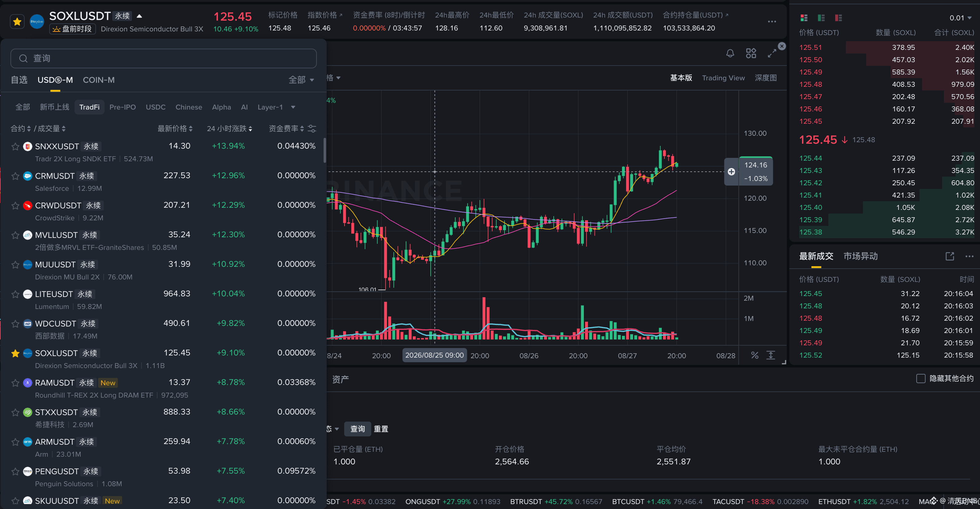Image resolution: width=980 pixels, height=509 pixels.
Task: Click the contract list scrollbar
Action: (x=325, y=150)
